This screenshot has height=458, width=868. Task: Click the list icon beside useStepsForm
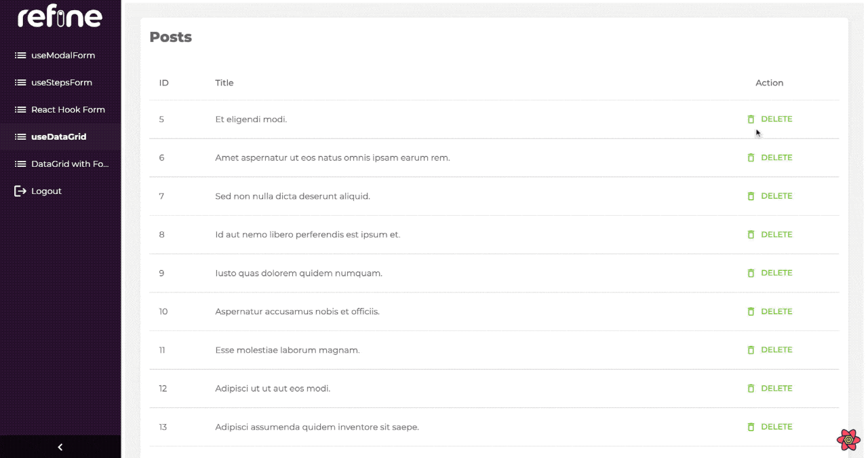(x=20, y=83)
